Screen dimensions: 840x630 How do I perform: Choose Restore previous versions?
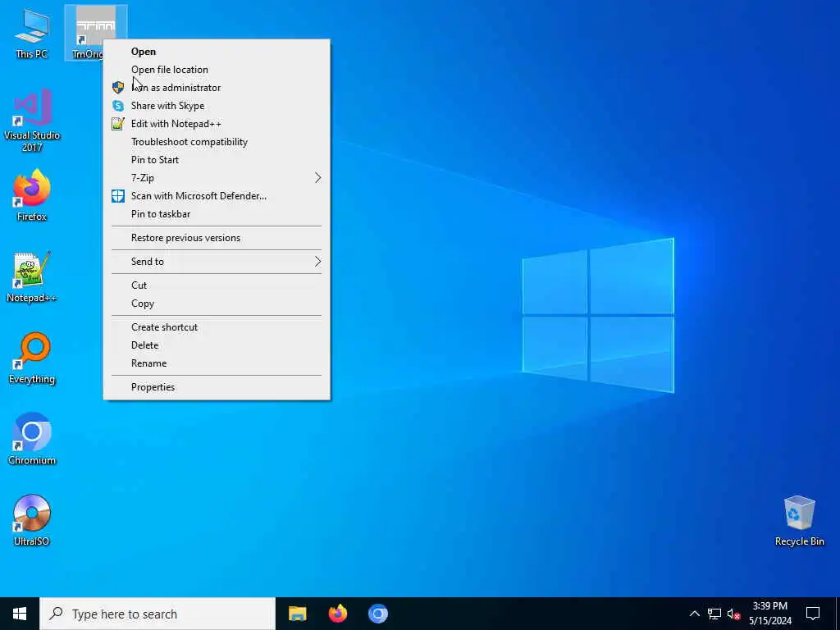[217, 238]
